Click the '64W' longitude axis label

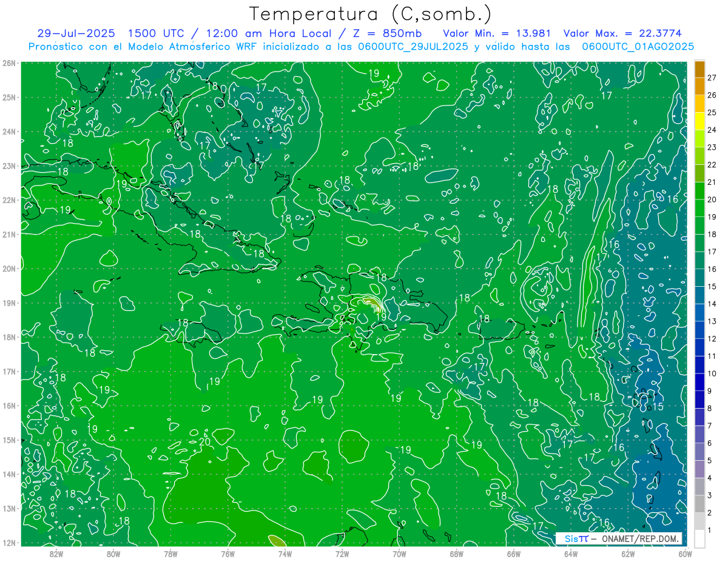pyautogui.click(x=570, y=553)
